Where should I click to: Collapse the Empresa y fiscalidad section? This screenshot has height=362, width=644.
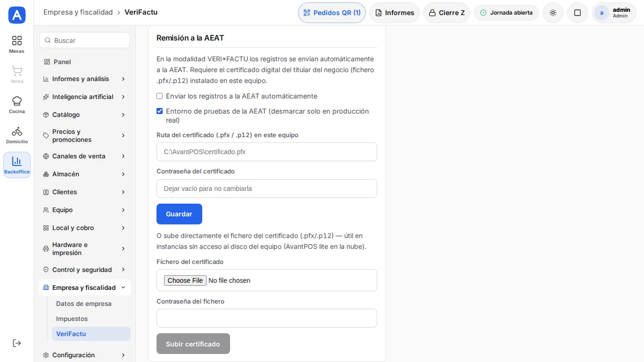(x=85, y=288)
